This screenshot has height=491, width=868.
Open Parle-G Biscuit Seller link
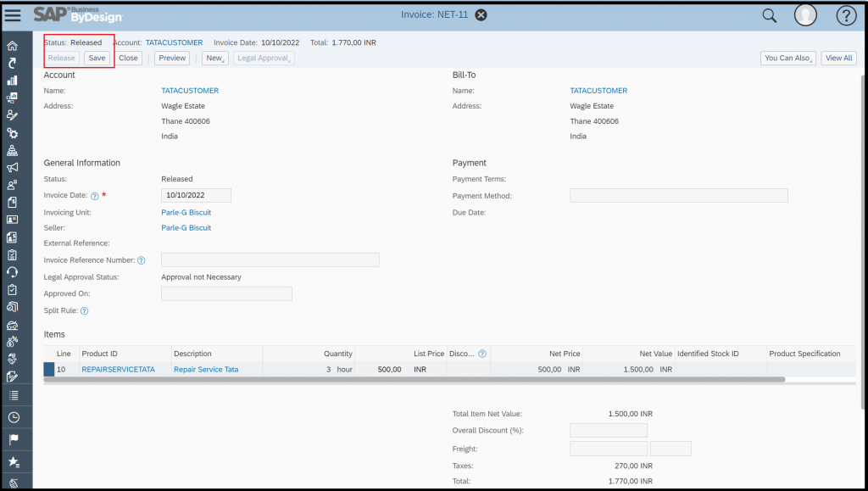coord(186,228)
